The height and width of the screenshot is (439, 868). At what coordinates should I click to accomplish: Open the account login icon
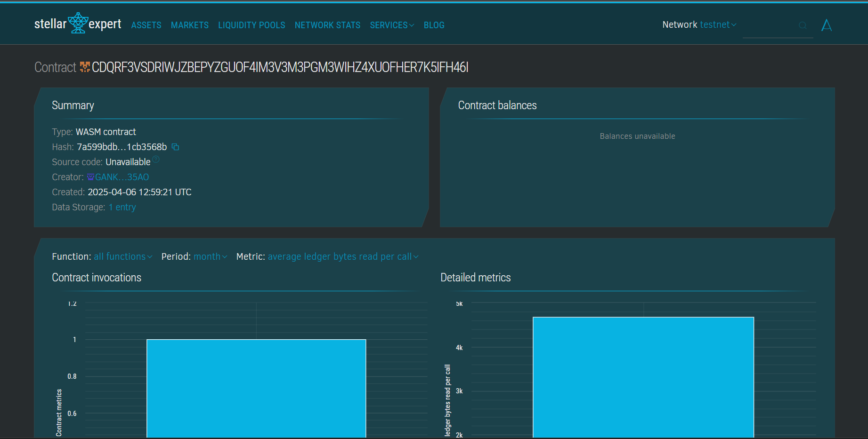click(x=826, y=25)
